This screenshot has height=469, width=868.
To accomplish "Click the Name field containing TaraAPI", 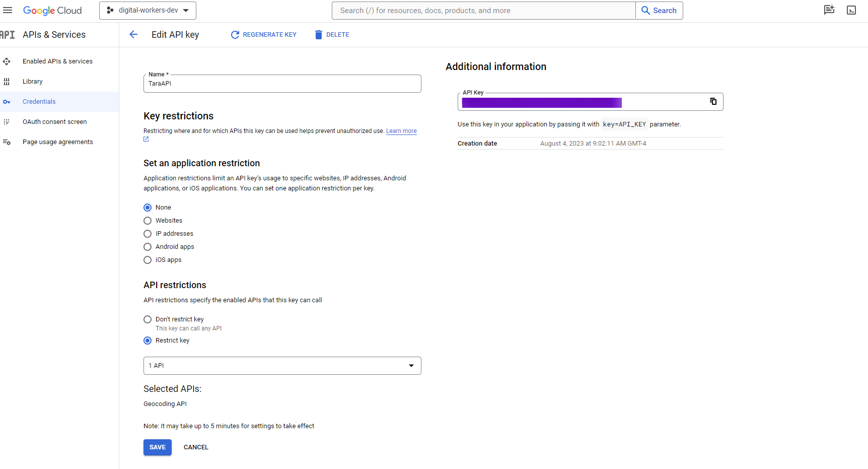I will [x=282, y=84].
